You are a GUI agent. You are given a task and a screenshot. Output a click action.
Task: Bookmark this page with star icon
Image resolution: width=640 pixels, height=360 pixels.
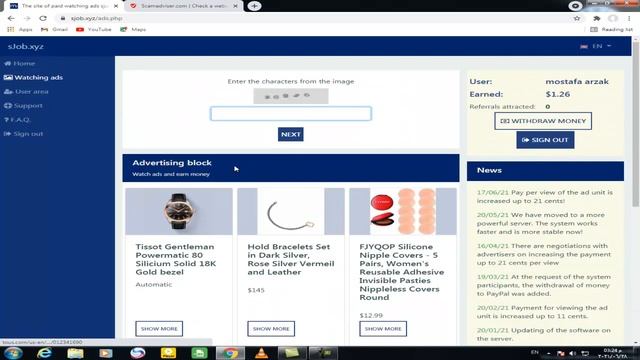pos(577,18)
